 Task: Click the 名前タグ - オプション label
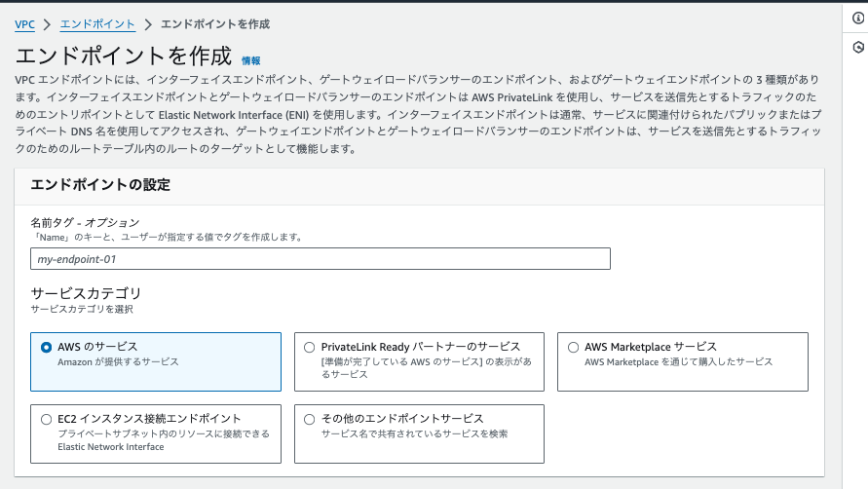85,223
